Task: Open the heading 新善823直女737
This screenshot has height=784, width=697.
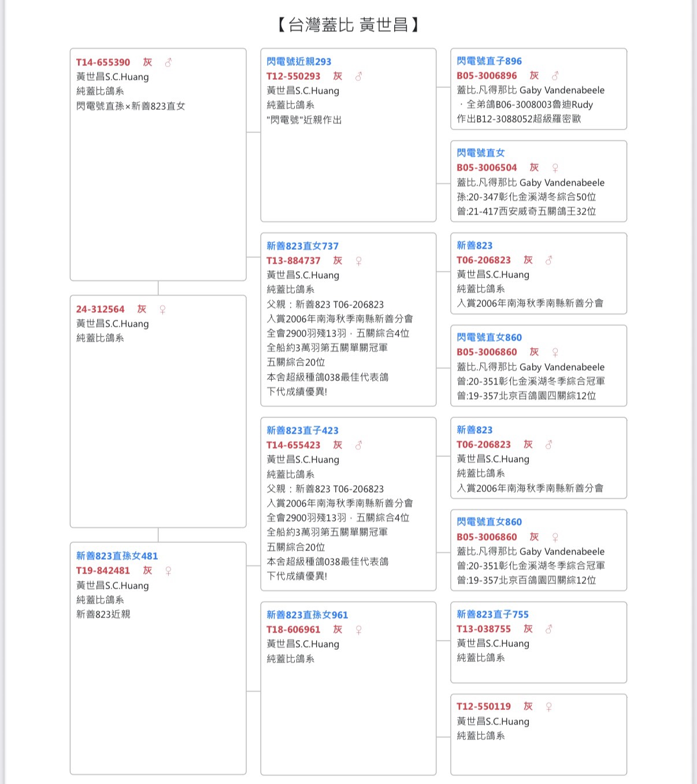Action: pyautogui.click(x=303, y=246)
